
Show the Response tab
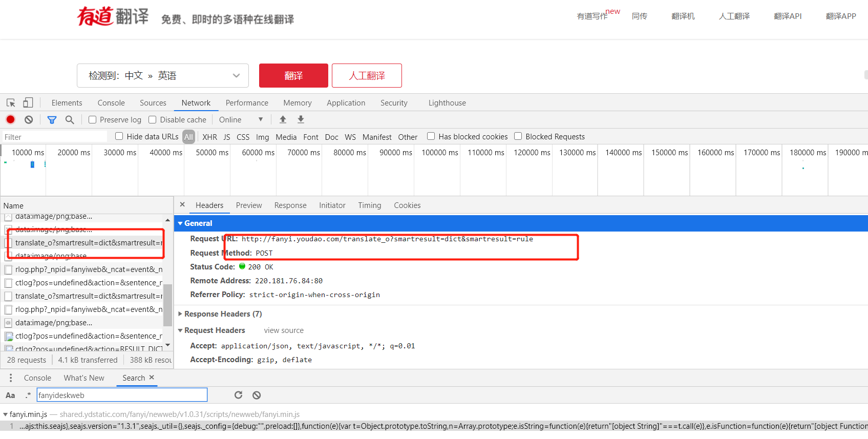click(x=290, y=205)
